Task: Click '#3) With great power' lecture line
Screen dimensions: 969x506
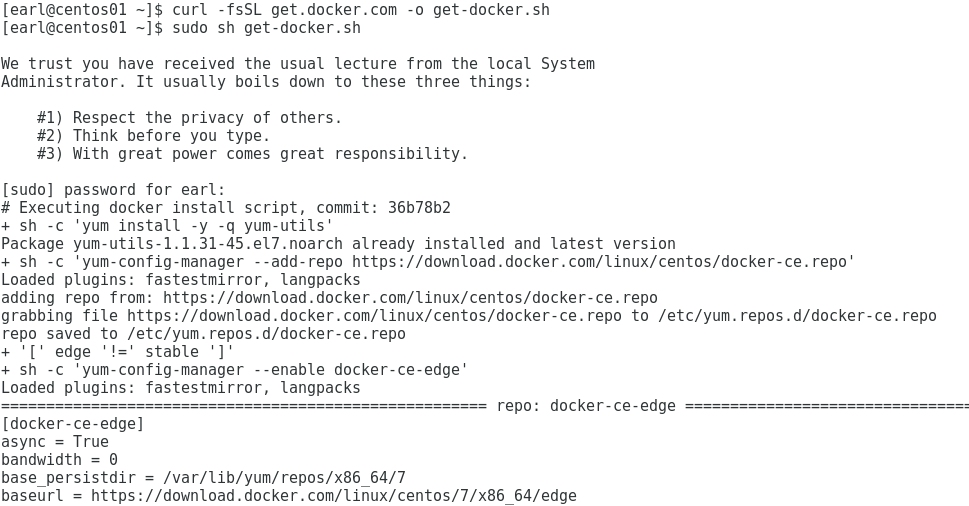Action: (253, 153)
